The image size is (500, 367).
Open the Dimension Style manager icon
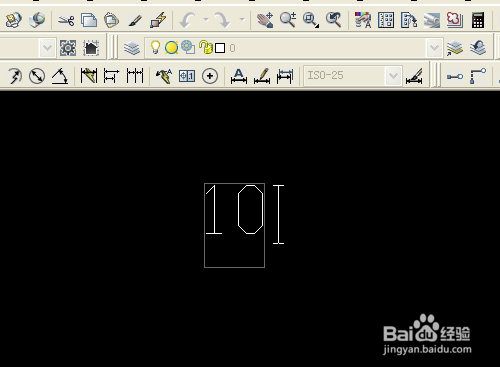point(414,76)
